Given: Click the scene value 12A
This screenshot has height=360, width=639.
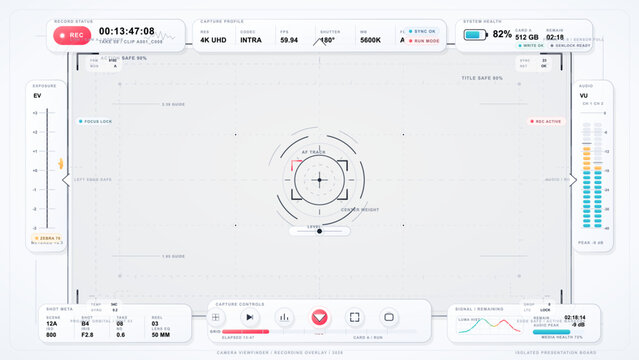Looking at the screenshot, I should 51,324.
